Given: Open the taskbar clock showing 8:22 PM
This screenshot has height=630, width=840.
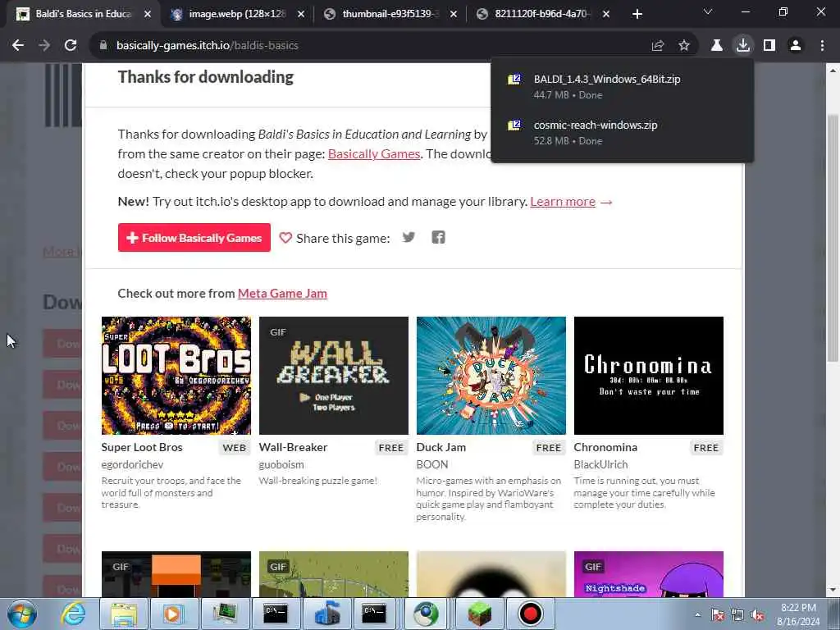Looking at the screenshot, I should (798, 614).
